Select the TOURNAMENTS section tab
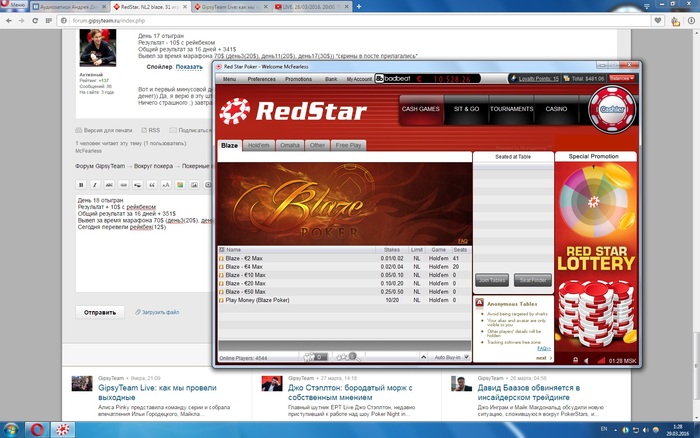 pos(511,108)
